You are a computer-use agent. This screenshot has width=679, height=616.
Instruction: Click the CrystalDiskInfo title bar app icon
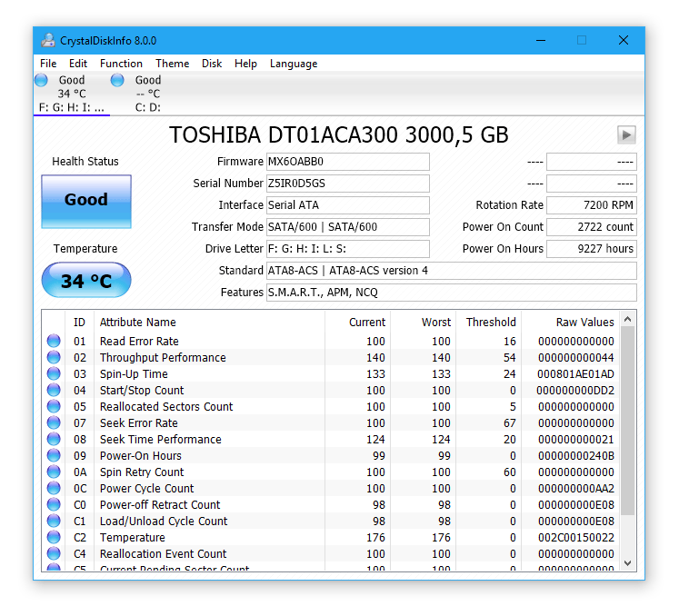coord(48,40)
